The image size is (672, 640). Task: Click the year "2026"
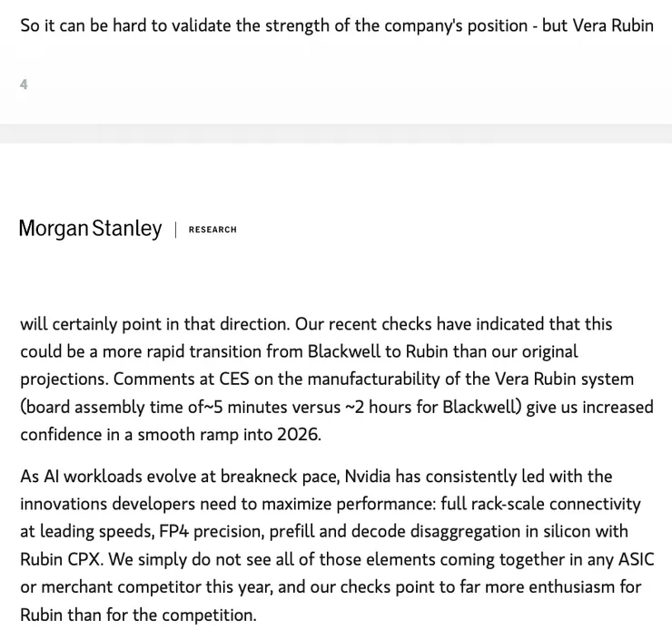click(296, 434)
